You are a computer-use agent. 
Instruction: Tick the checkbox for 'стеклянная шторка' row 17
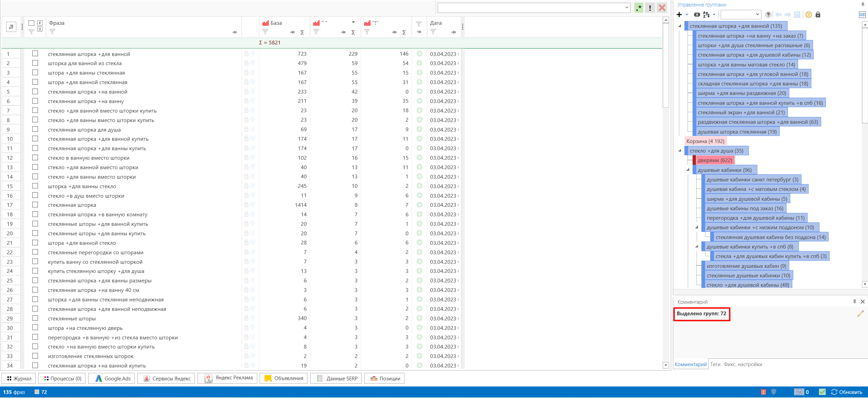tap(35, 205)
